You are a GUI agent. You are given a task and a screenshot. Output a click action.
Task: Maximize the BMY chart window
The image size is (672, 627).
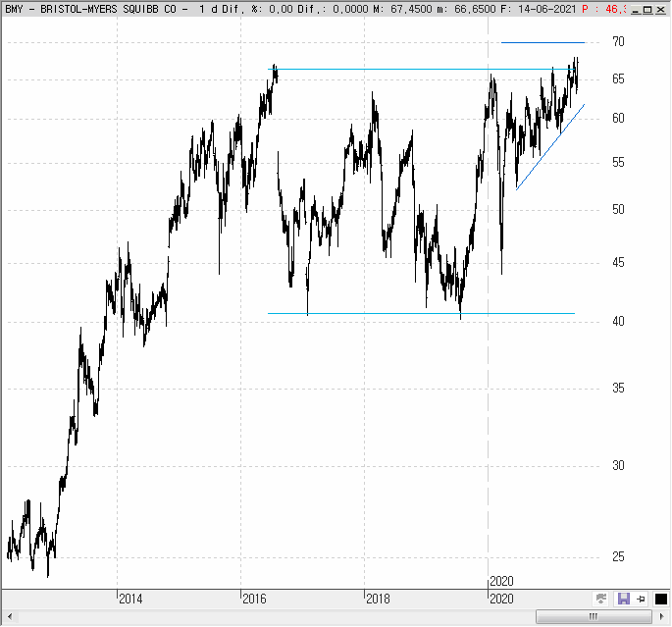pos(648,10)
